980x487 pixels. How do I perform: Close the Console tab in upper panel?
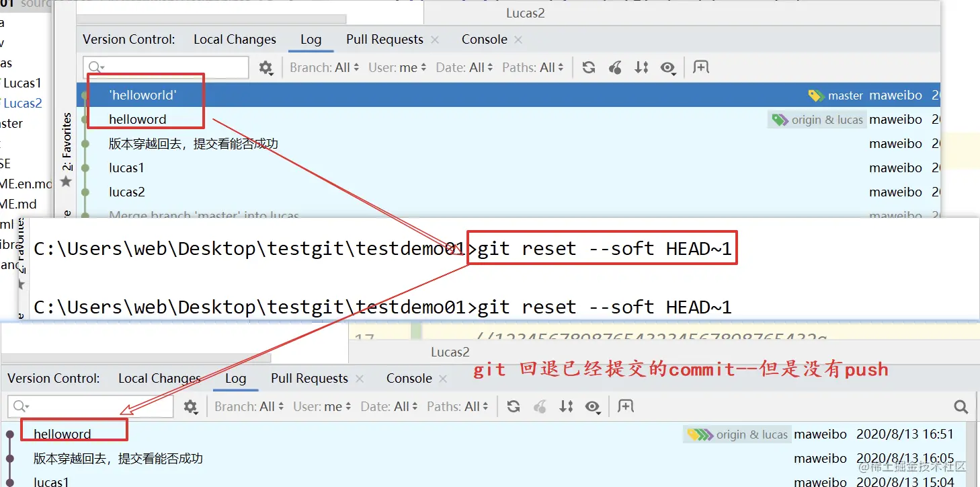518,40
